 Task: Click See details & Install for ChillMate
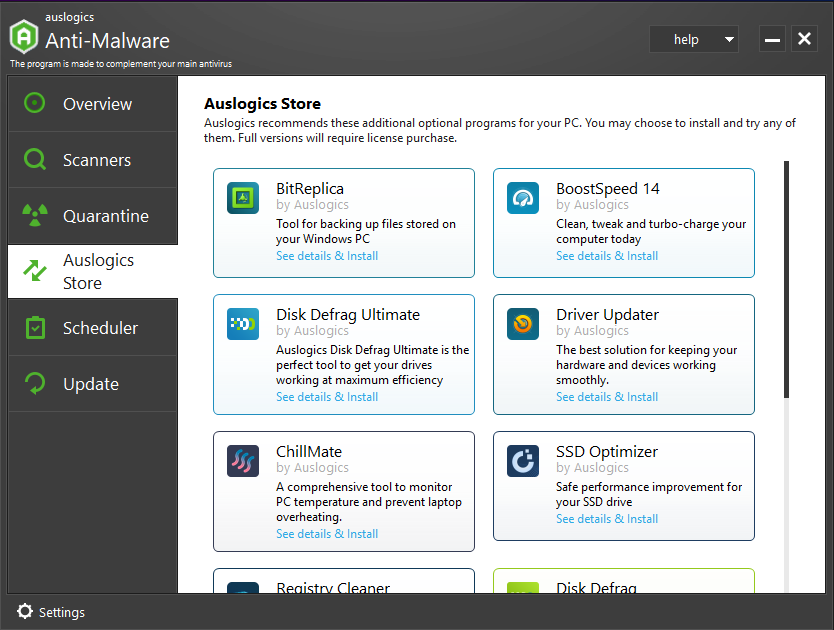point(327,534)
